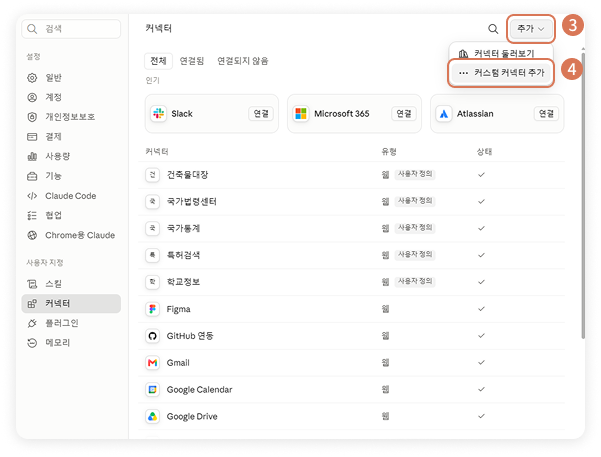Click the GitHub 연동 logo icon
The width and height of the screenshot is (601, 457).
[153, 336]
